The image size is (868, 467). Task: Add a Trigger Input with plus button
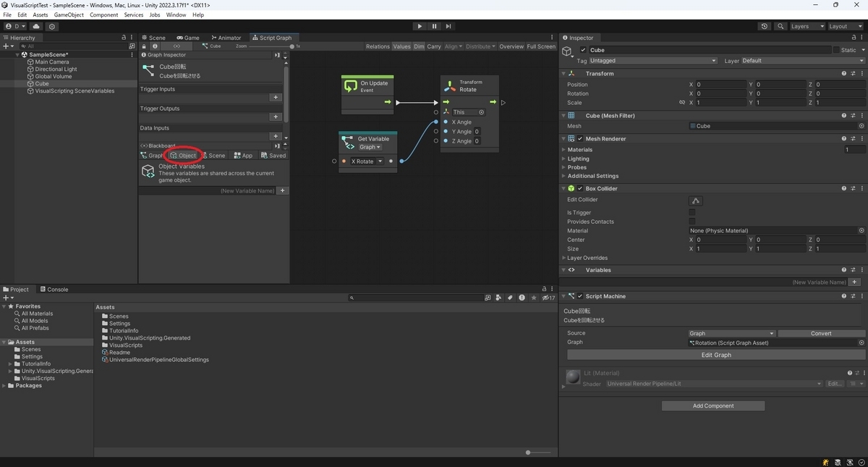pyautogui.click(x=275, y=97)
